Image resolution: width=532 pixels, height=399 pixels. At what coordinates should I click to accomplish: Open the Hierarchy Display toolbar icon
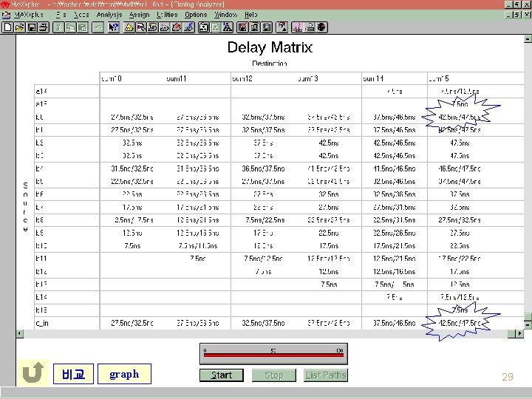[129, 27]
